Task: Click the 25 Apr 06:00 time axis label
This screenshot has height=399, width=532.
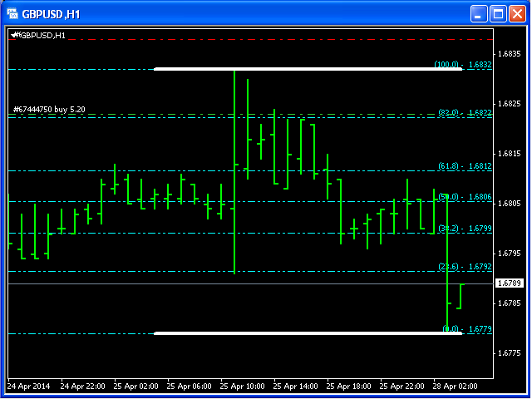Action: pyautogui.click(x=189, y=386)
